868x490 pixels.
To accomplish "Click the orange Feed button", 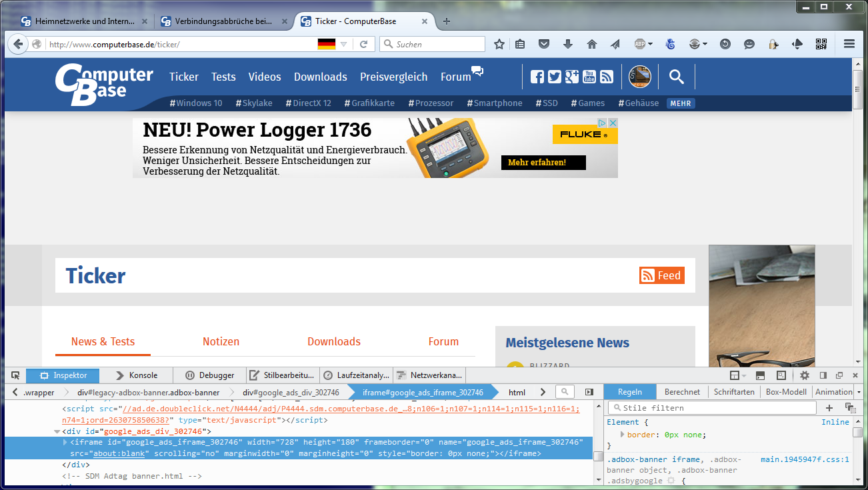I will click(662, 275).
